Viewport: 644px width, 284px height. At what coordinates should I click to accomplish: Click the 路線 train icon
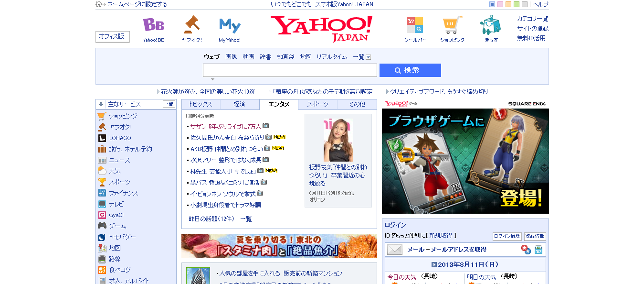pyautogui.click(x=102, y=259)
